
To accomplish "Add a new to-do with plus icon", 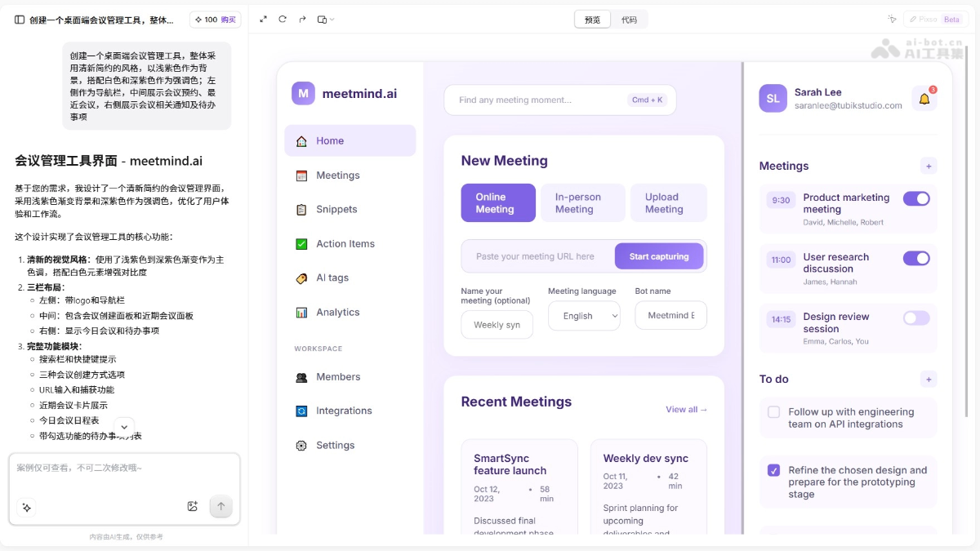I will (x=929, y=379).
